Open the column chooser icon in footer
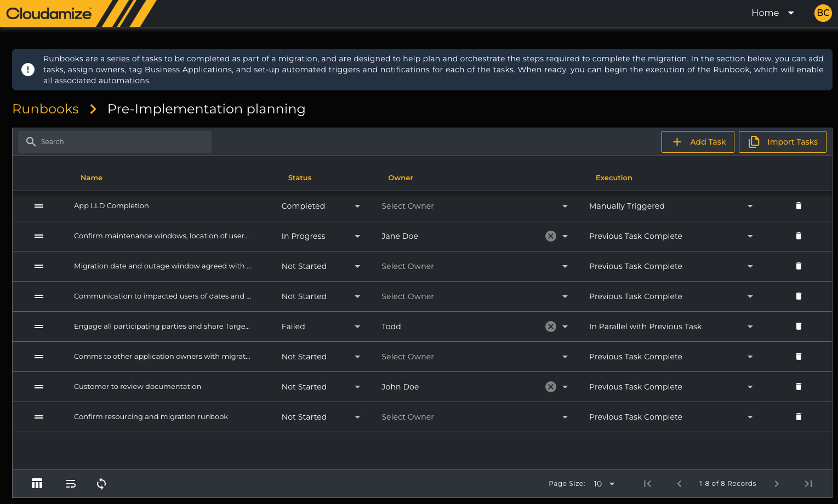The width and height of the screenshot is (838, 504). [x=37, y=484]
